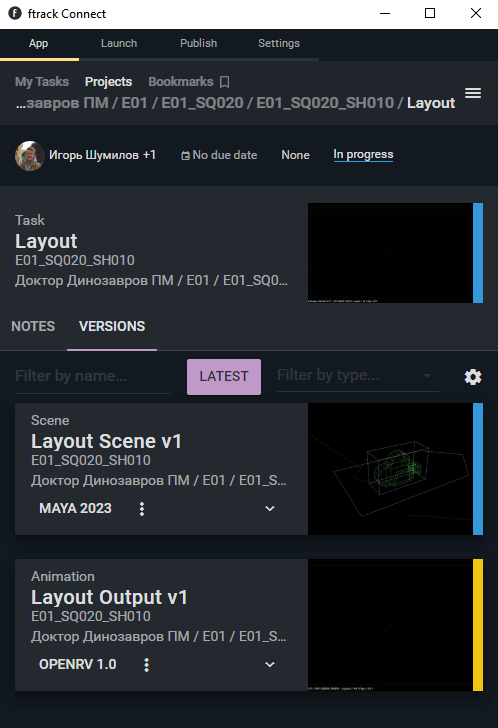Open versions settings gear icon
The width and height of the screenshot is (498, 728).
coord(473,377)
